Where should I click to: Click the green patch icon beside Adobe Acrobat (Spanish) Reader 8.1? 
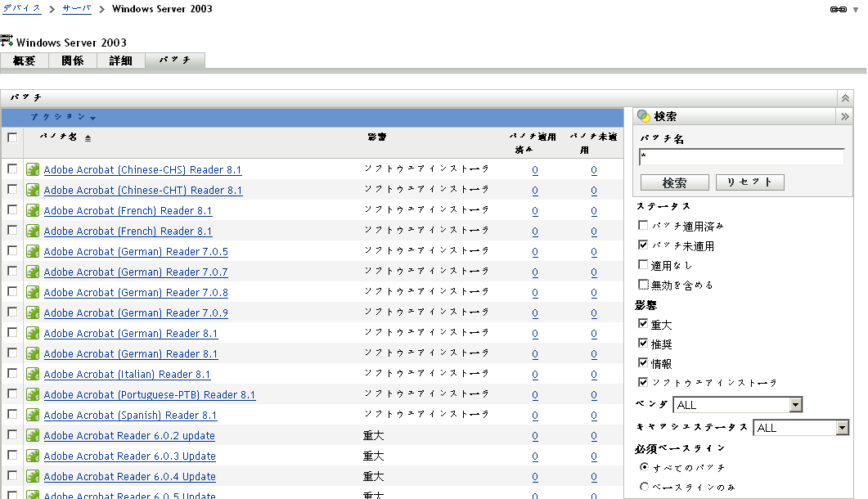click(34, 415)
